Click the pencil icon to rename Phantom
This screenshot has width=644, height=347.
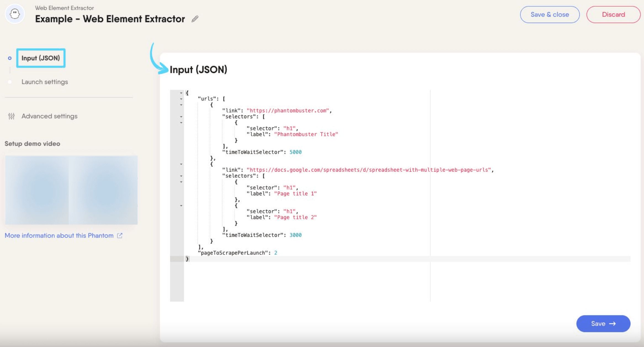point(195,19)
